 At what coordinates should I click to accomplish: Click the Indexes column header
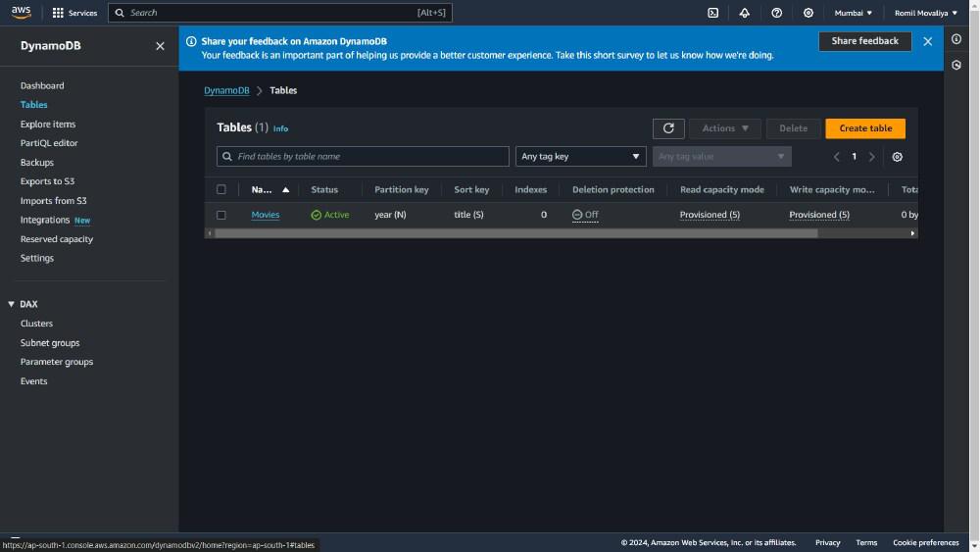tap(530, 189)
